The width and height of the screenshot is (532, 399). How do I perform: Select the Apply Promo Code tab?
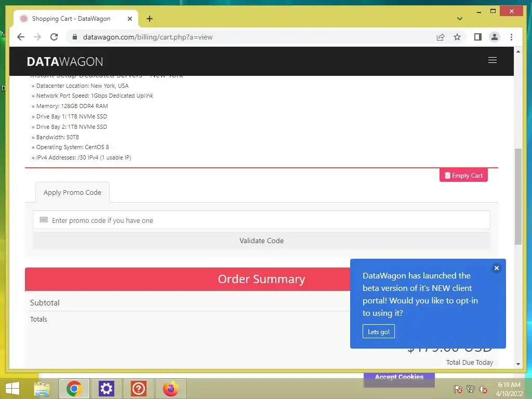(x=72, y=192)
